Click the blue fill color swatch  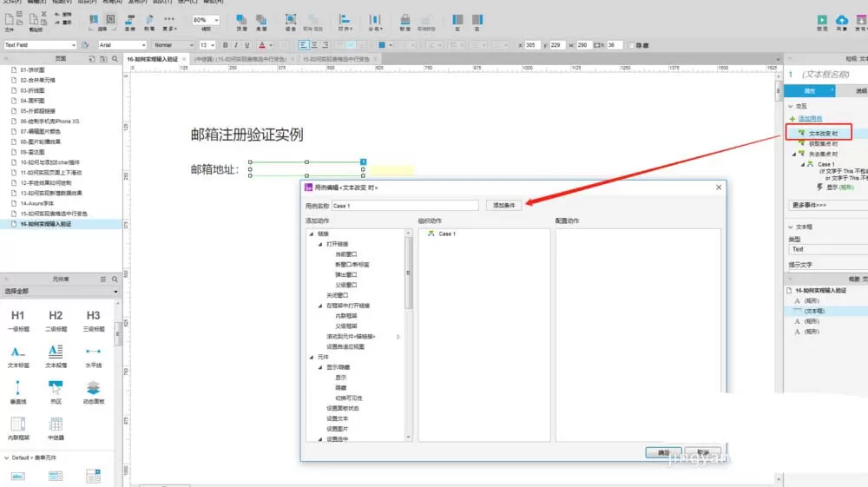click(381, 45)
